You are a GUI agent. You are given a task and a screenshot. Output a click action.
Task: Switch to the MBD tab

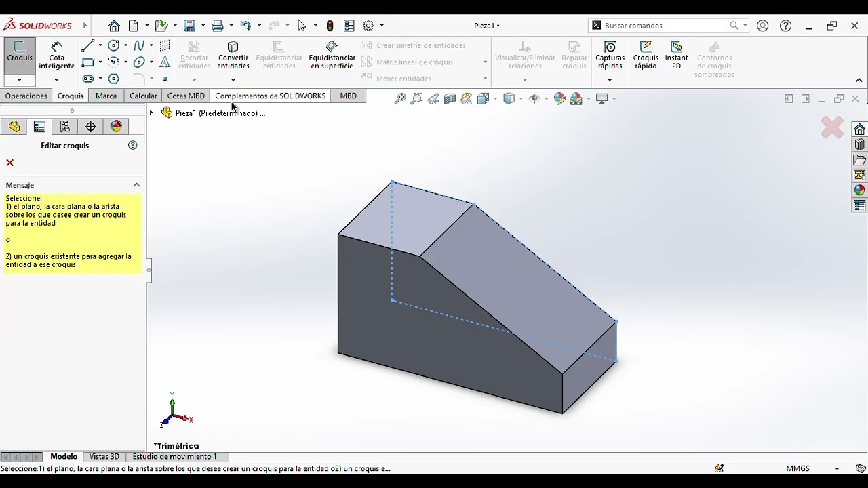[348, 96]
